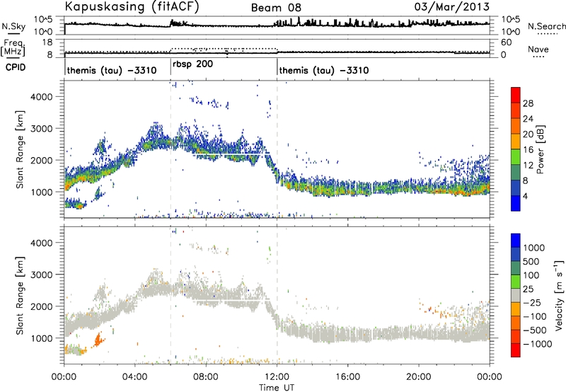Click the 'N.Search' legend label
This screenshot has width=566, height=392.
(x=546, y=26)
